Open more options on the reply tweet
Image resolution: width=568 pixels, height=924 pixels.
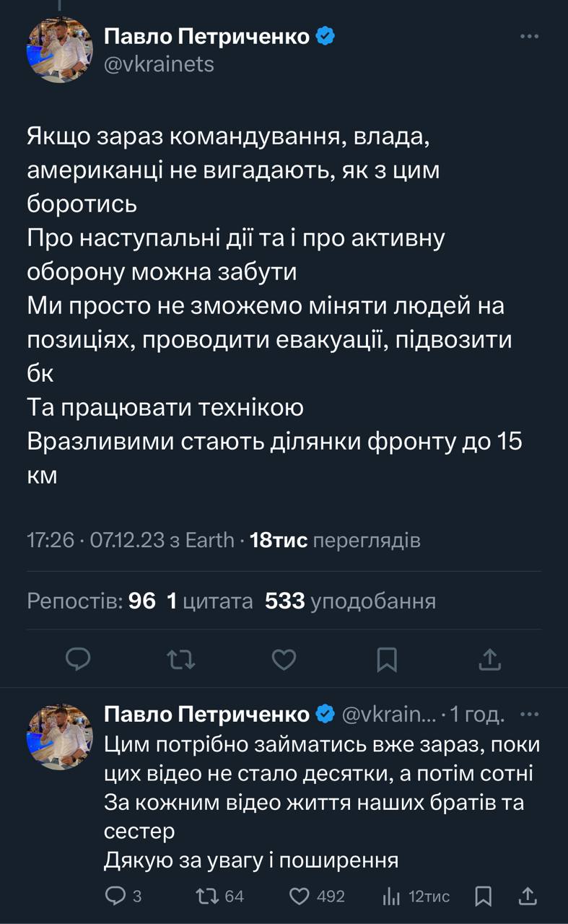529,715
